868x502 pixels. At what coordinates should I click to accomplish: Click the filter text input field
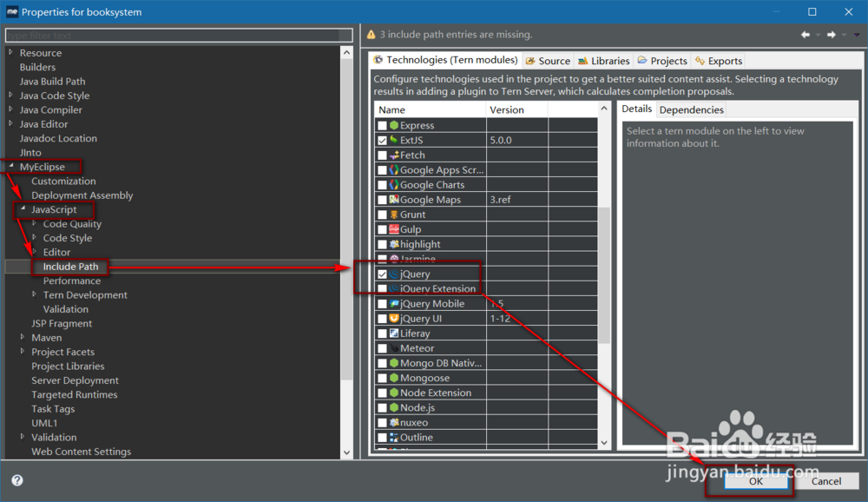coord(174,35)
